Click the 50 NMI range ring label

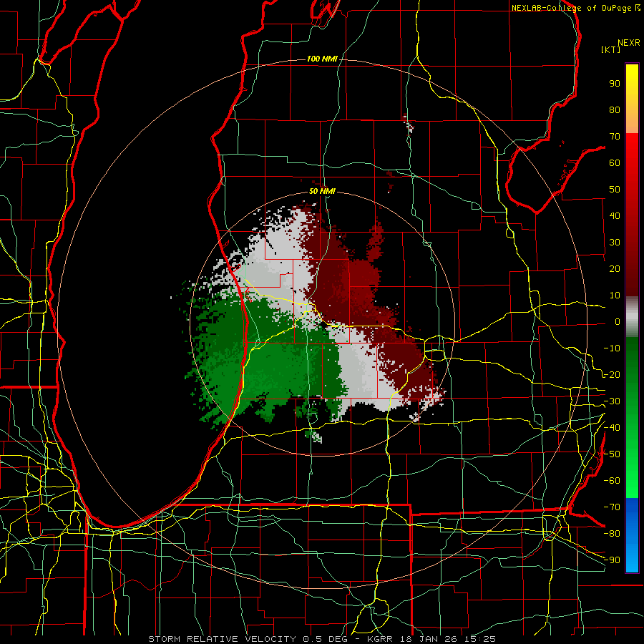pos(322,191)
